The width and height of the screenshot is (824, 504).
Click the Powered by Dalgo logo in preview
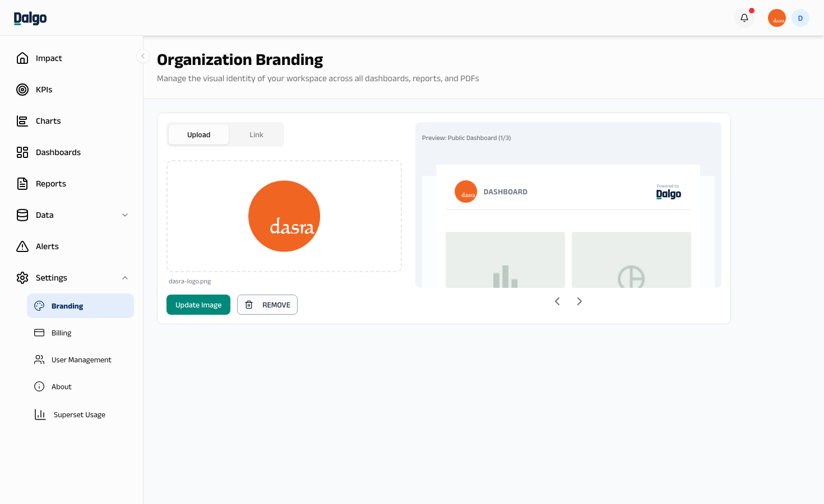pos(669,192)
